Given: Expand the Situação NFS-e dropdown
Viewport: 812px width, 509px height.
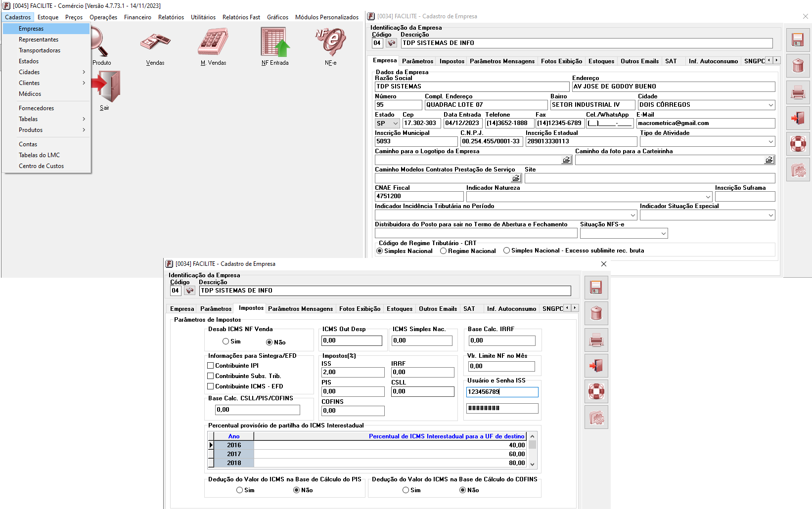Looking at the screenshot, I should (x=663, y=233).
